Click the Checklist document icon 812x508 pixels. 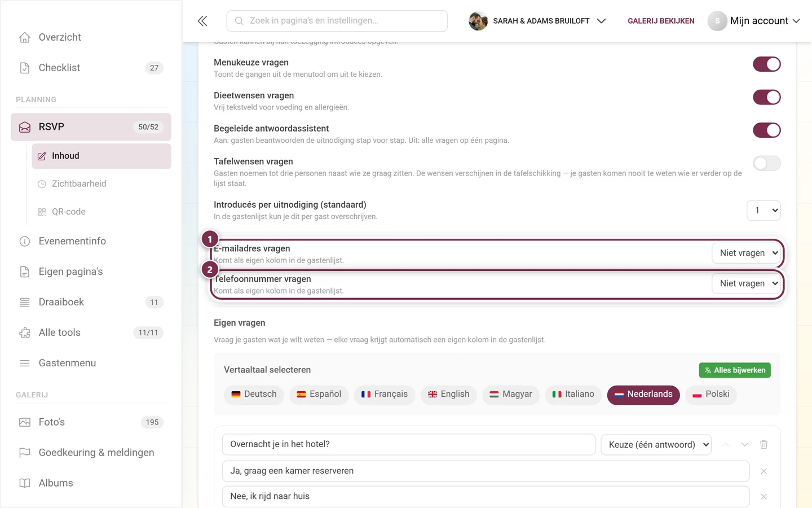[x=25, y=68]
